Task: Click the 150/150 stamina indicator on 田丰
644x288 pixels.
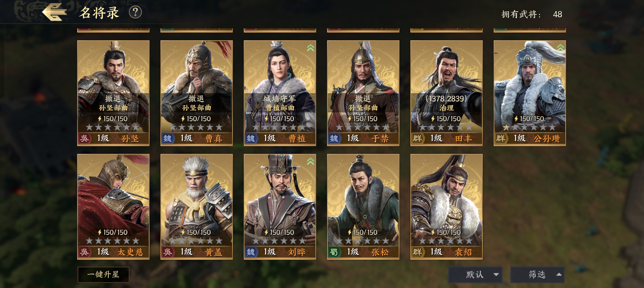Action: pyautogui.click(x=446, y=119)
